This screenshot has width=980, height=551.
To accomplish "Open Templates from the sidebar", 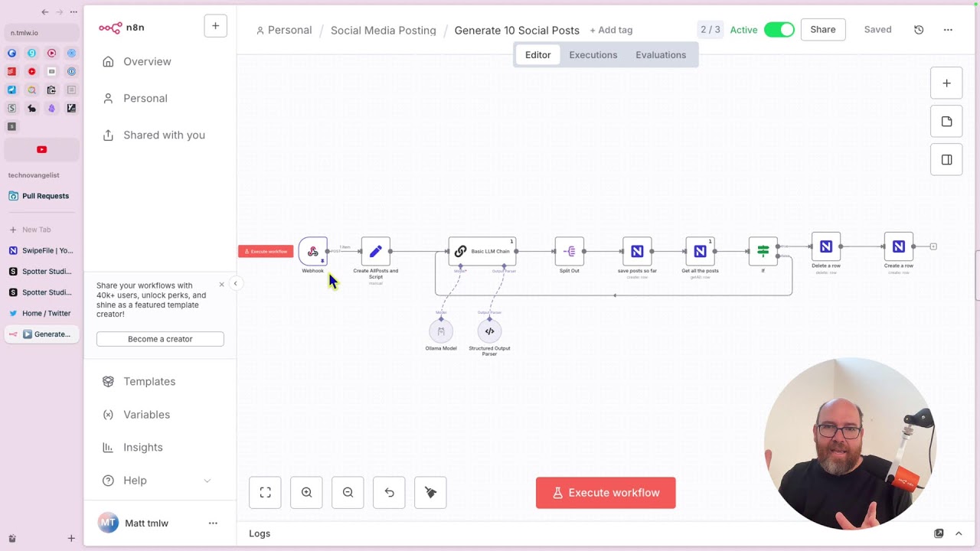I will point(149,381).
